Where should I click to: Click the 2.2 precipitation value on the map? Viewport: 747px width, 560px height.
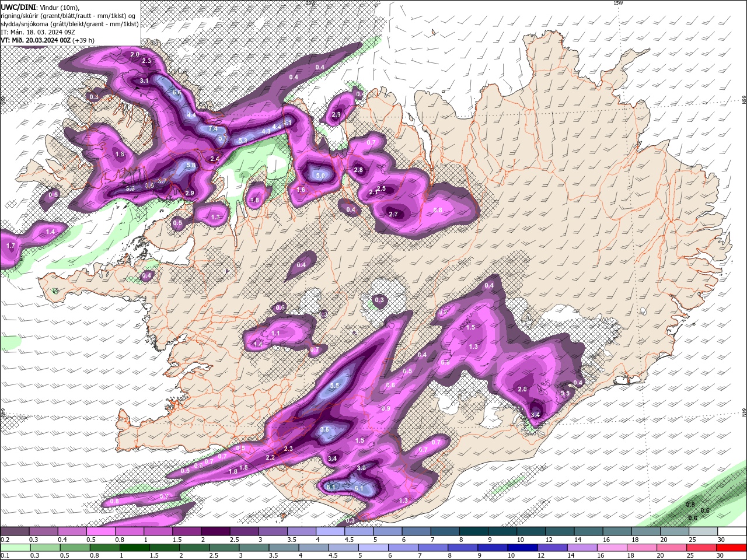(270, 457)
